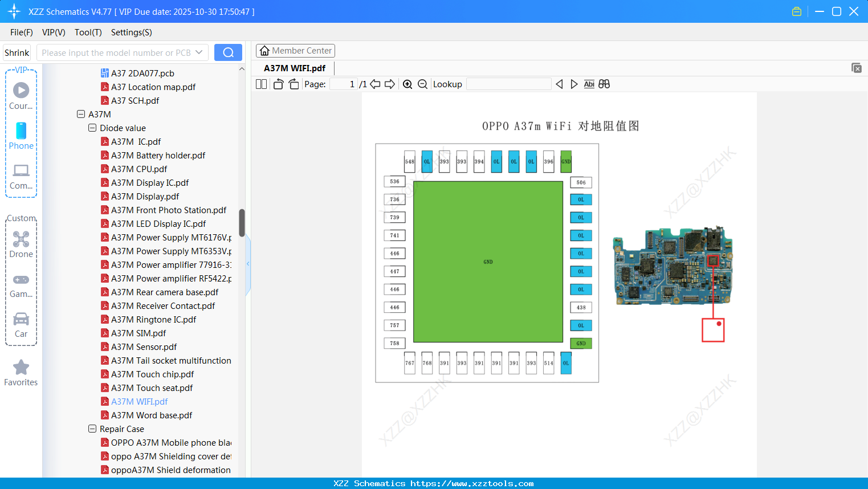Collapse the Diode value folder
This screenshot has height=489, width=868.
click(x=92, y=128)
